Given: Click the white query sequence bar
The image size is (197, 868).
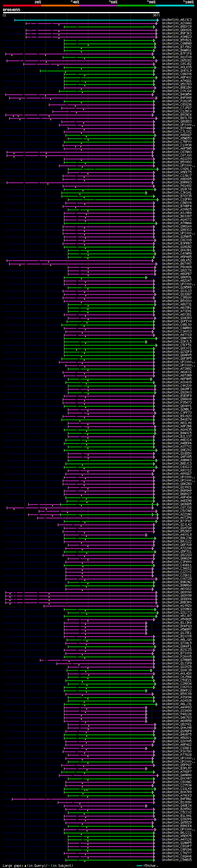Looking at the screenshot, I should click(x=81, y=13).
